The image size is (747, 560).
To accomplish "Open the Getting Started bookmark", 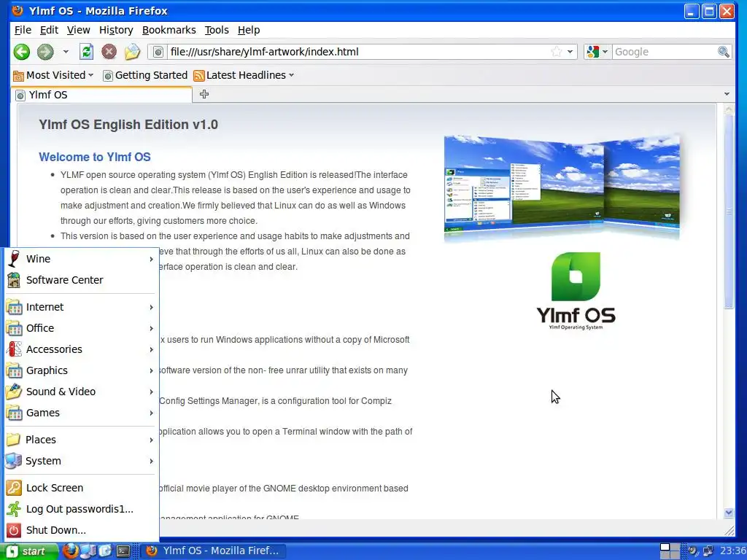I will [x=145, y=75].
